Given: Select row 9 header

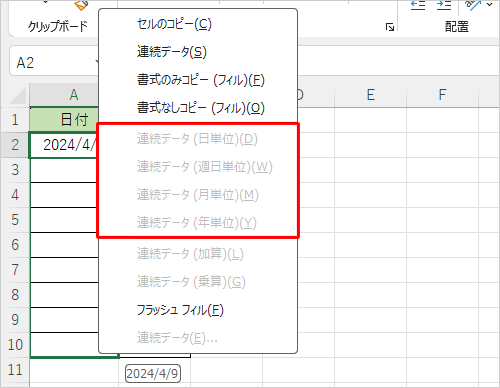Looking at the screenshot, I should click(x=15, y=320).
